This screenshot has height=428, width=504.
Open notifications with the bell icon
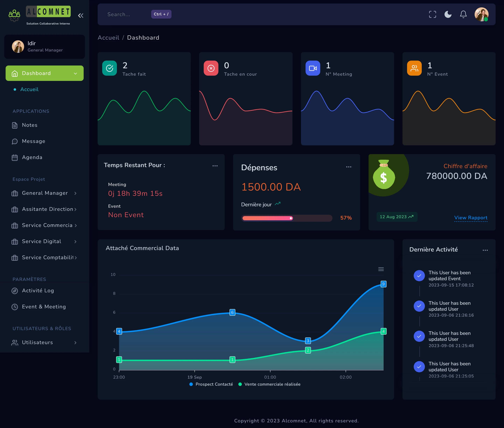tap(463, 14)
